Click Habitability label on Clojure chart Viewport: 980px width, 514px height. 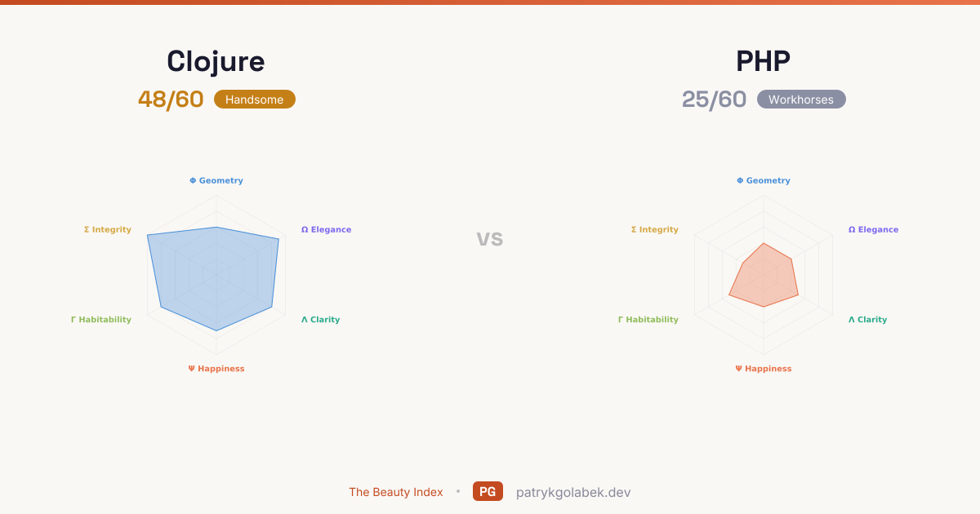[x=101, y=320]
